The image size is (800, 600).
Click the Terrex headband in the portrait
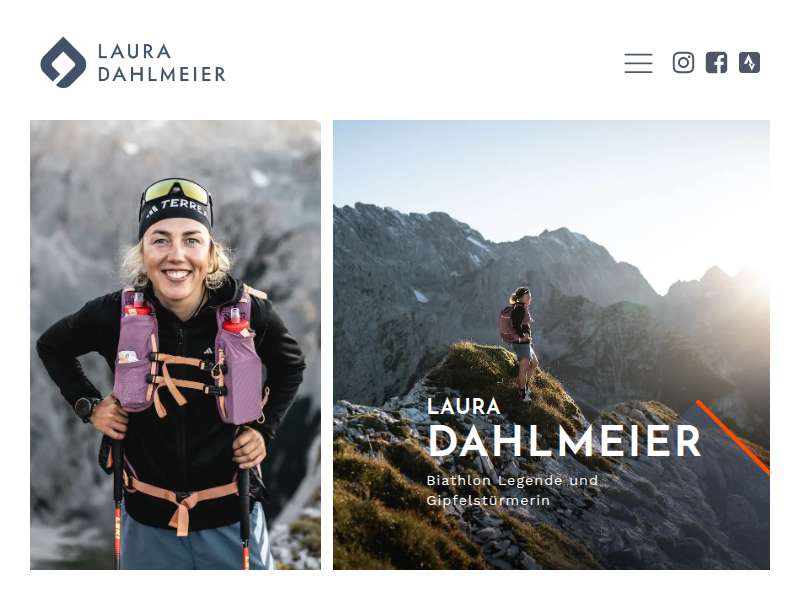175,214
